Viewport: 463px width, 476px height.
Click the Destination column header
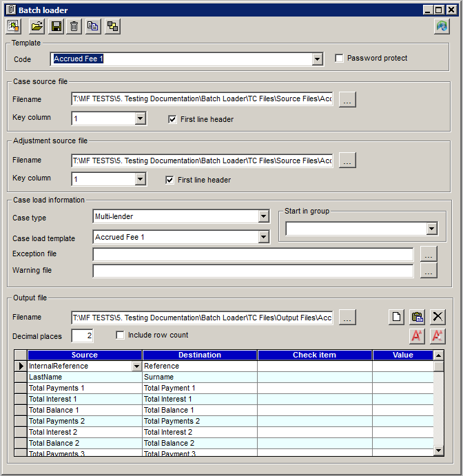(x=200, y=355)
